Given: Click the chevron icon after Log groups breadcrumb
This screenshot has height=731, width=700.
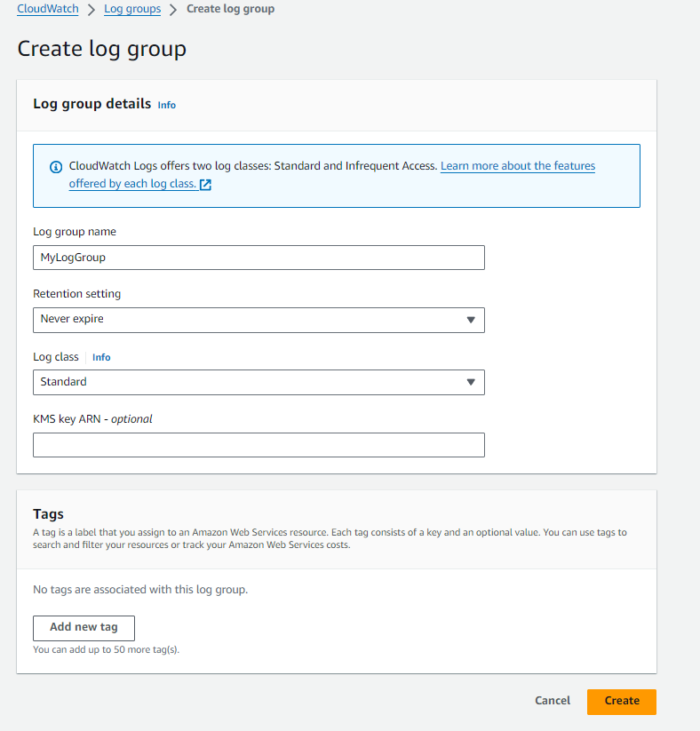Looking at the screenshot, I should coord(174,10).
